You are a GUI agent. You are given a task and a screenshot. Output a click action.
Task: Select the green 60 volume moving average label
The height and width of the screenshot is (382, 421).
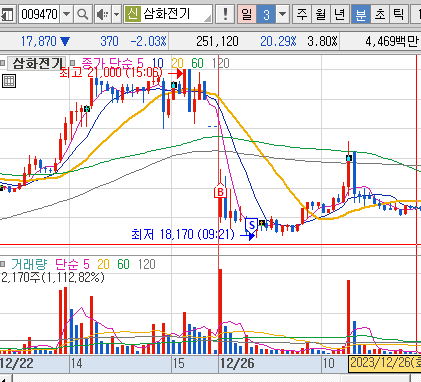pyautogui.click(x=123, y=264)
